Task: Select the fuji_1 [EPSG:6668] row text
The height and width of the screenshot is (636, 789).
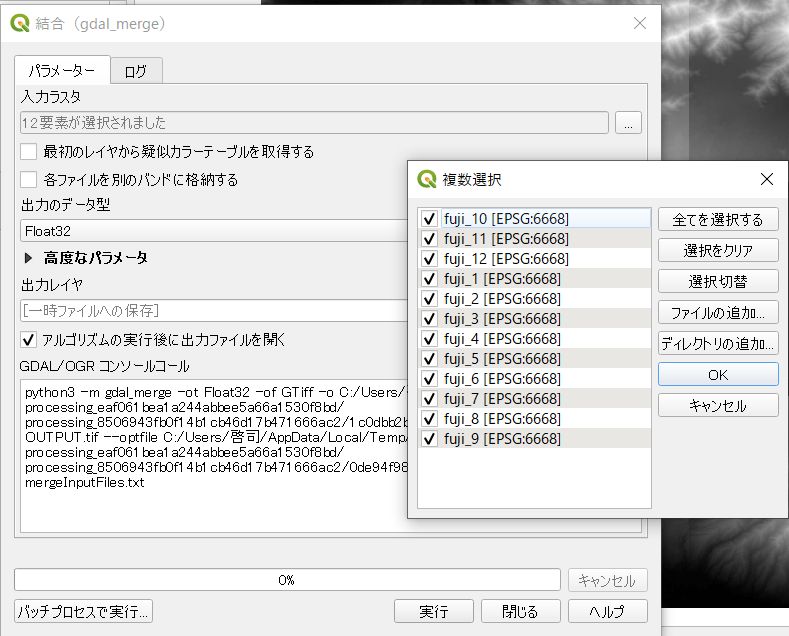Action: [502, 279]
